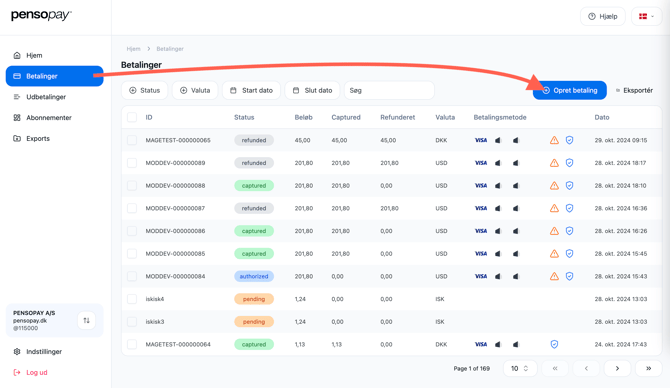The width and height of the screenshot is (670, 388).
Task: Check the MODDEV-000000088 row checkbox
Action: tap(132, 185)
